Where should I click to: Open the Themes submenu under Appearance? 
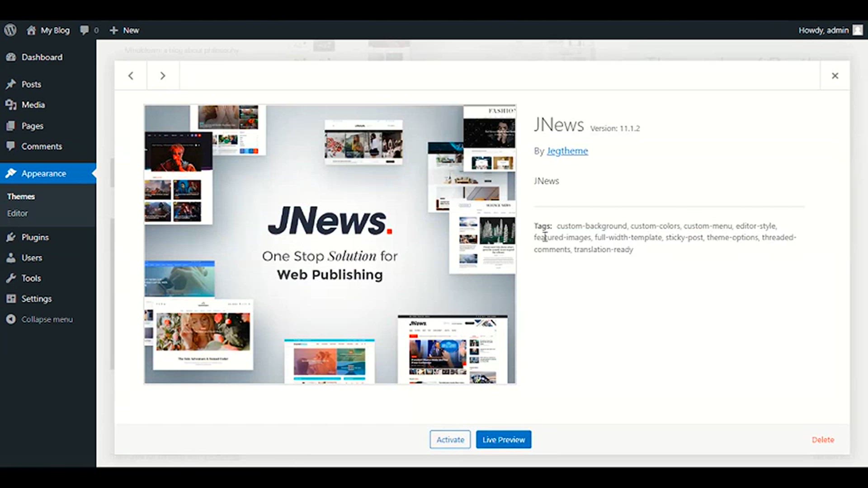20,196
